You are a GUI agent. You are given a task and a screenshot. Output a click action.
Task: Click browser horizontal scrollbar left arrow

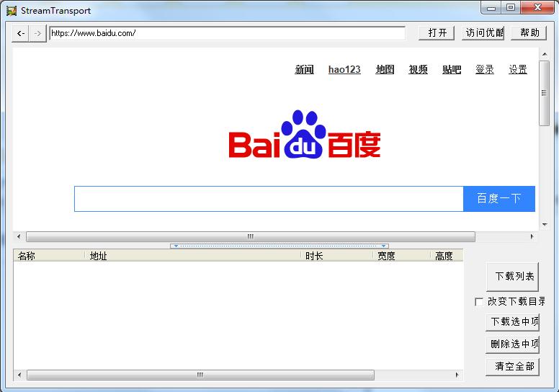pyautogui.click(x=19, y=236)
